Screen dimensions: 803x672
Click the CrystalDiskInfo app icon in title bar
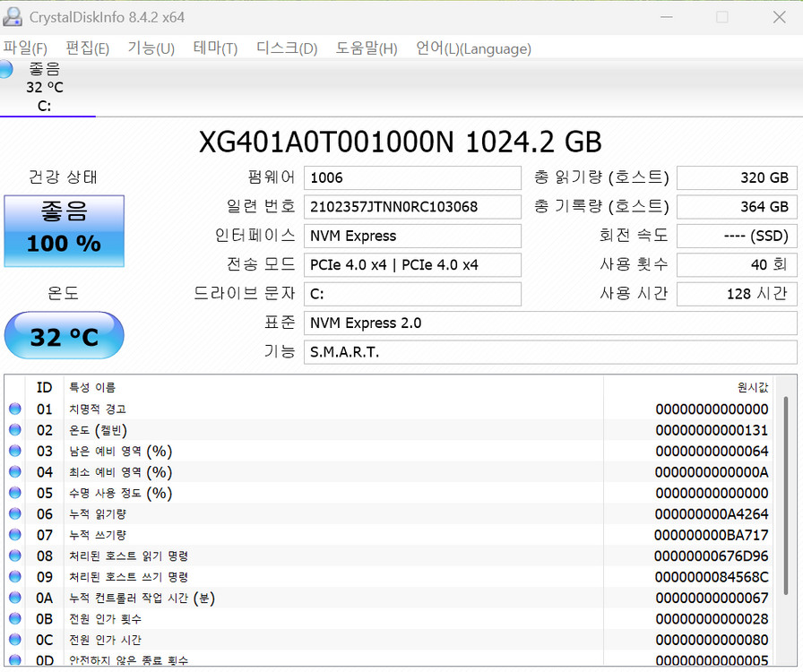(13, 17)
